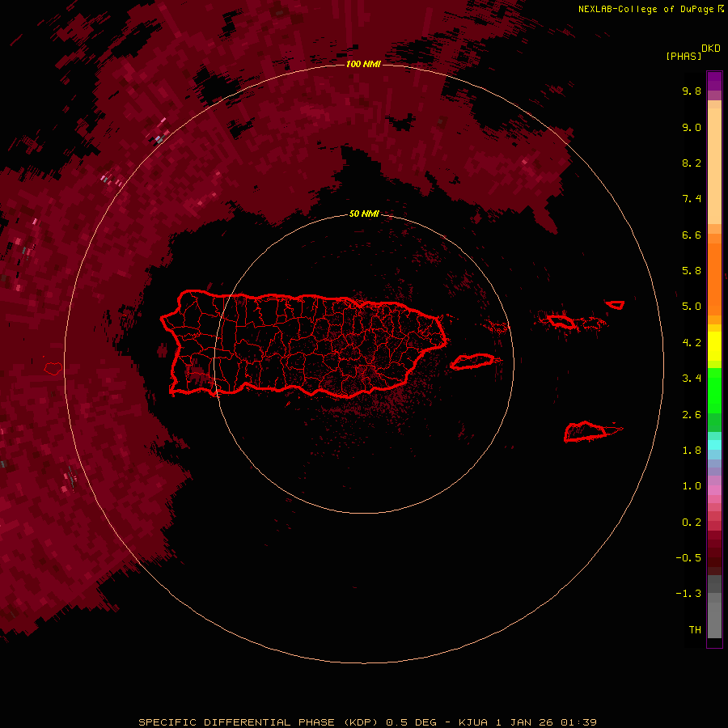The image size is (728, 728).
Task: Pick the gray band on the color bar
Action: point(714,606)
